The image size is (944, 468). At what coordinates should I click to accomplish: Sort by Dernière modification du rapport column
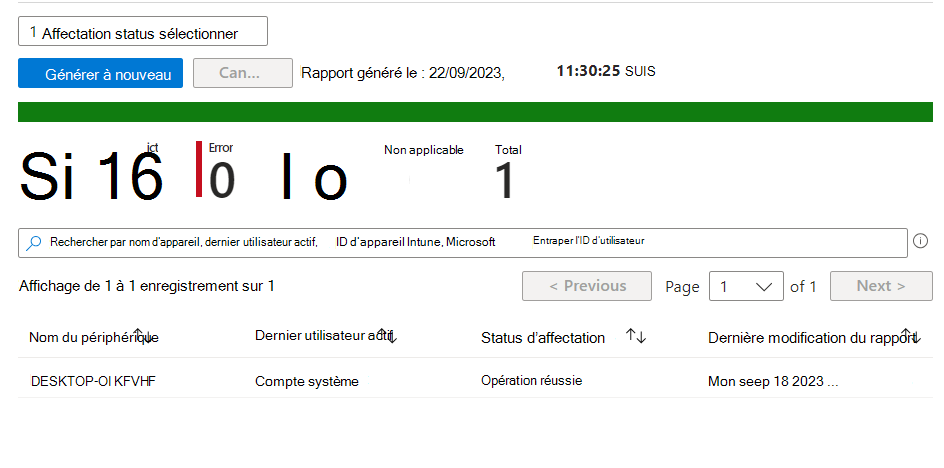[x=911, y=335]
